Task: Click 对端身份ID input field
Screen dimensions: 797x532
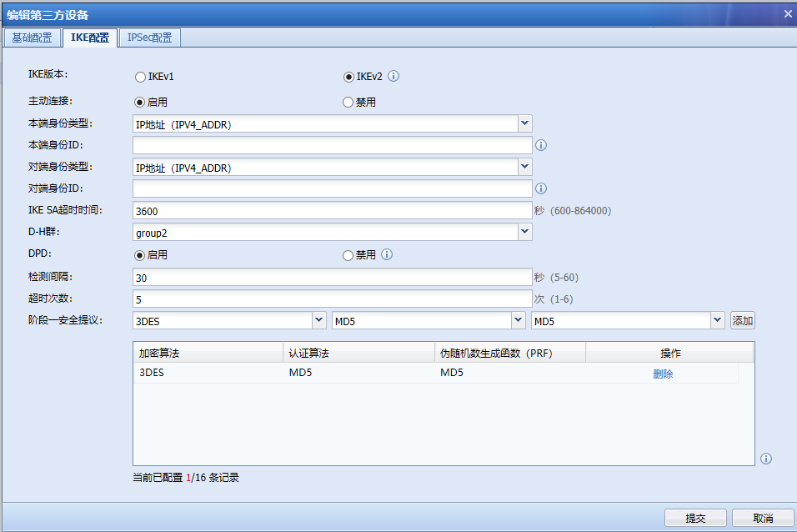Action: 333,188
